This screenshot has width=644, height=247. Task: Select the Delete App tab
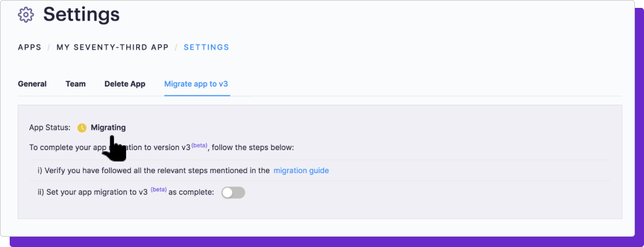click(x=125, y=84)
